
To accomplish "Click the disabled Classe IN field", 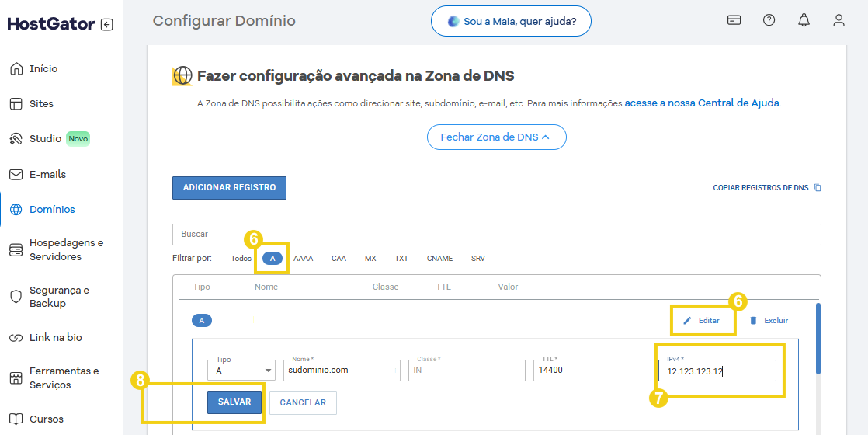I will click(x=467, y=371).
